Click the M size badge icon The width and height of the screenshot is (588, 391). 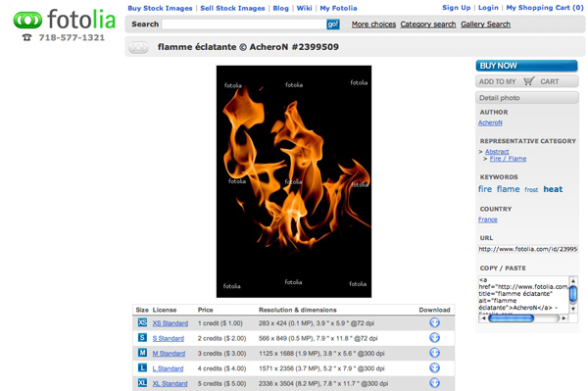click(142, 353)
